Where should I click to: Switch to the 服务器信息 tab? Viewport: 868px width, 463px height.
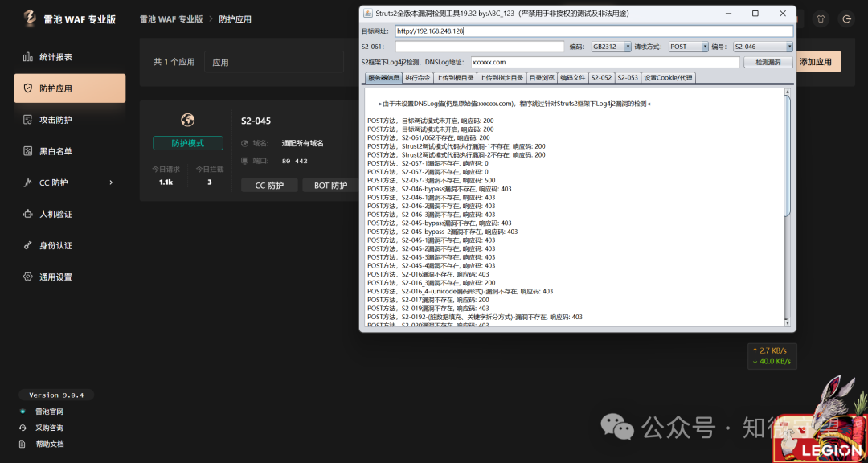pos(383,78)
